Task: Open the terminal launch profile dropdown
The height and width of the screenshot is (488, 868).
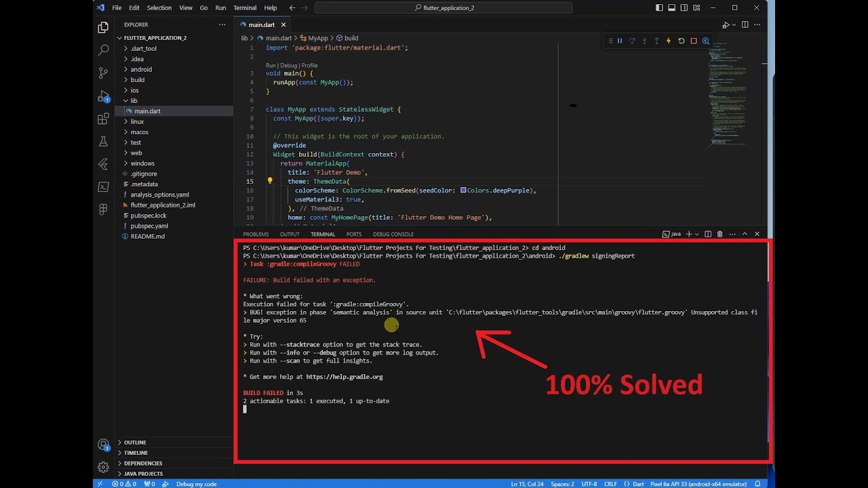Action: click(697, 234)
